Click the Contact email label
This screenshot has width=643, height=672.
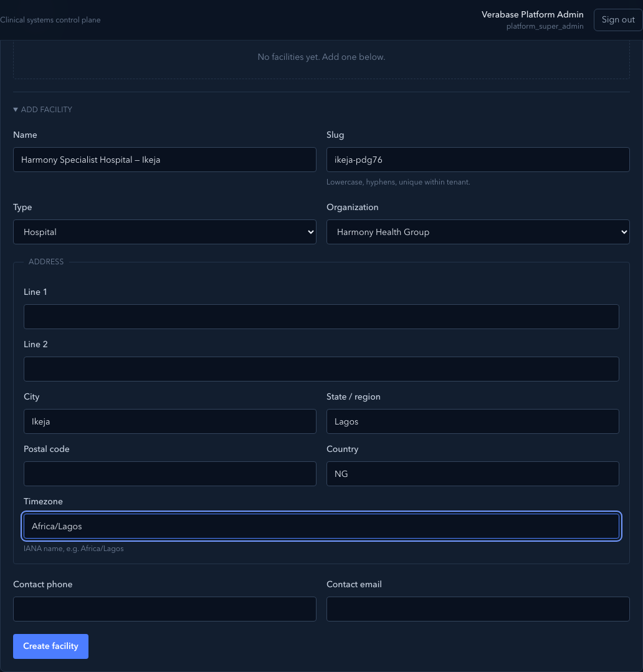(355, 585)
